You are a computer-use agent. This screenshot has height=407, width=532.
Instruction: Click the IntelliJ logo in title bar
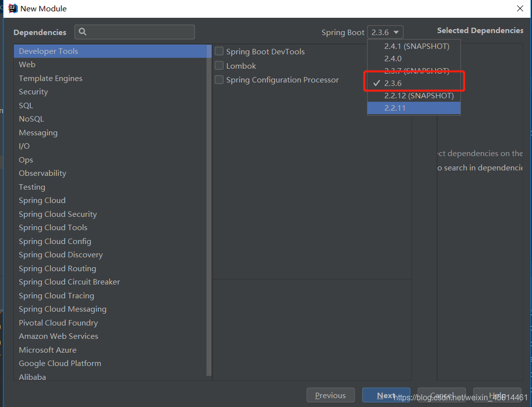point(13,8)
